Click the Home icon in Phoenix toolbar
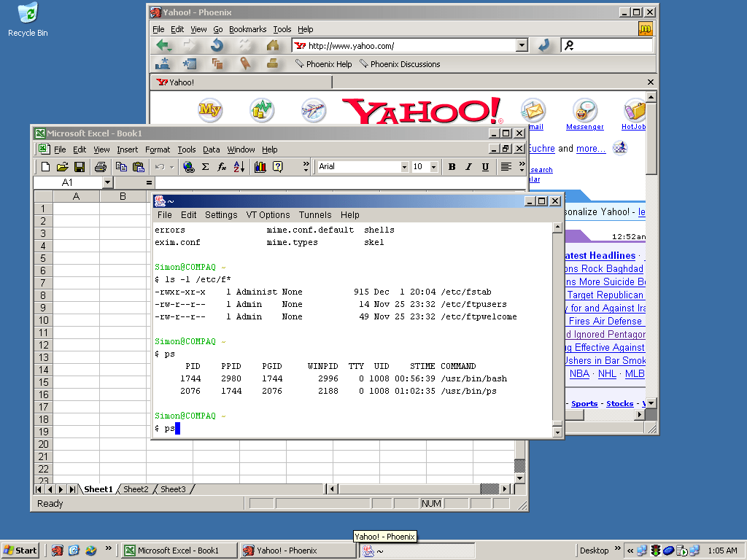The width and height of the screenshot is (747, 560). 273,46
